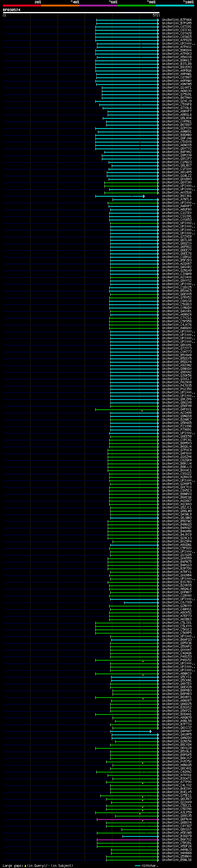
Task: Select hit label UniRef100_Q7PUC9
Action: [x=176, y=450]
